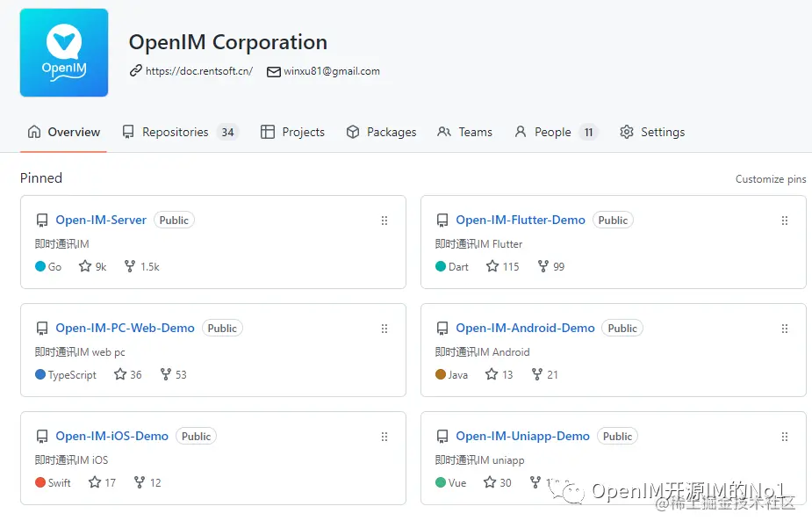Click the drag handle on Open-IM-Android-Demo card
The height and width of the screenshot is (528, 812).
tap(785, 329)
